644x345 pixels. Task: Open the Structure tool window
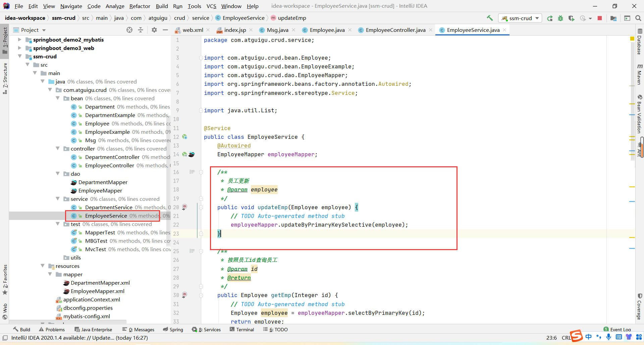(5, 78)
